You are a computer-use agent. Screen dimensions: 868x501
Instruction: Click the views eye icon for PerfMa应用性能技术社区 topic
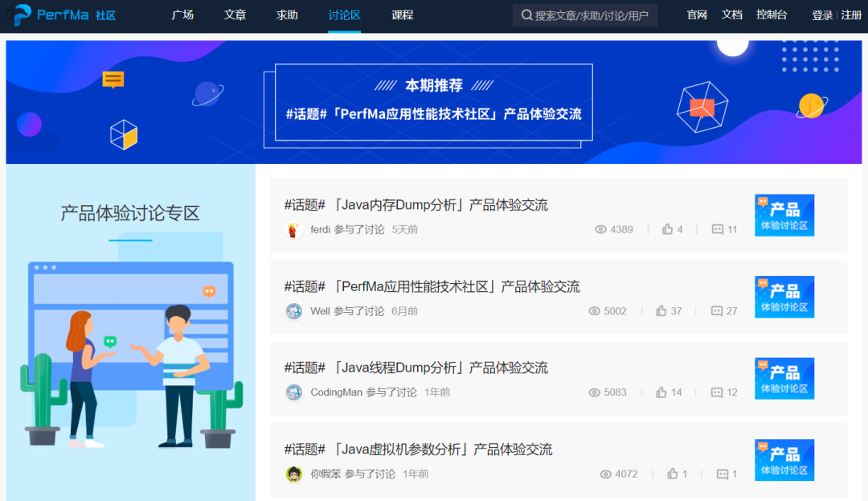[594, 311]
